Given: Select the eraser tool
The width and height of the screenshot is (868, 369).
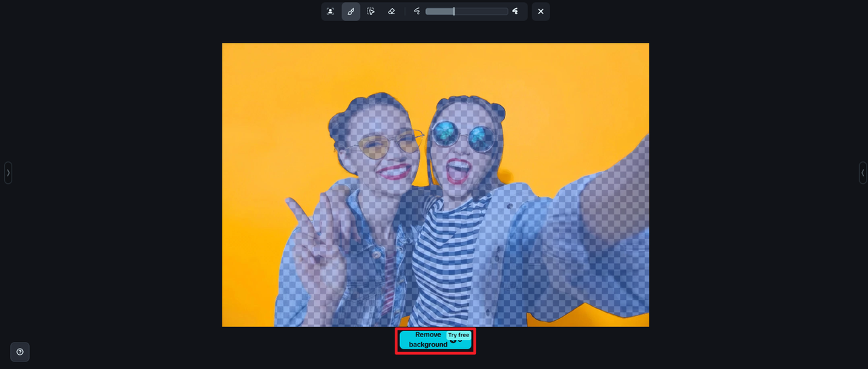Looking at the screenshot, I should pos(391,12).
